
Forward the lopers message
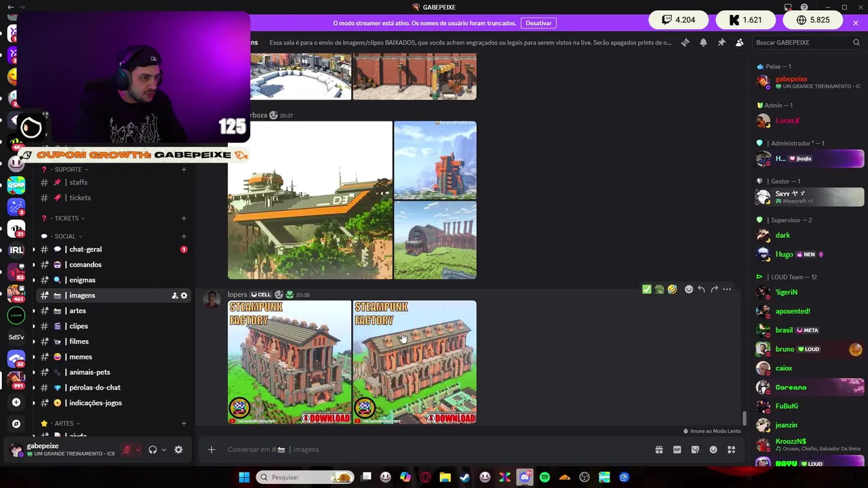714,289
